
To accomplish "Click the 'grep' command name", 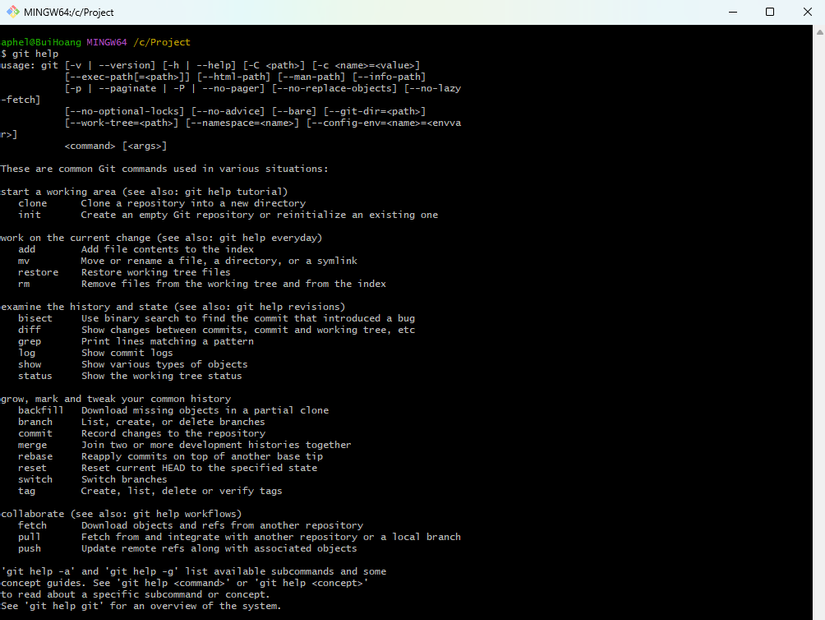I will tap(29, 342).
